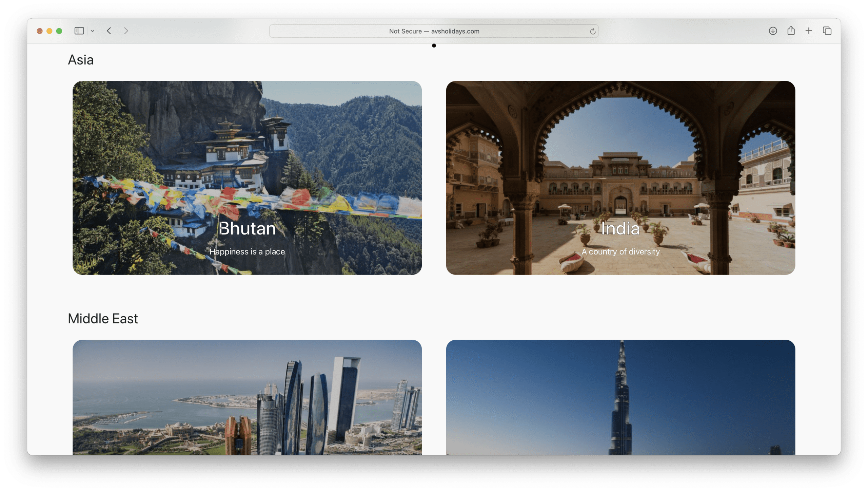Image resolution: width=868 pixels, height=491 pixels.
Task: Reload the avsholidays.com page
Action: point(592,31)
